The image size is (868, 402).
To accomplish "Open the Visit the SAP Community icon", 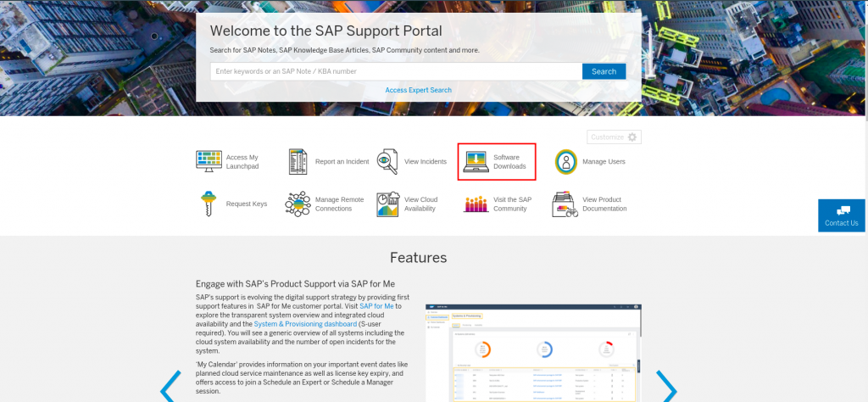I will point(476,204).
